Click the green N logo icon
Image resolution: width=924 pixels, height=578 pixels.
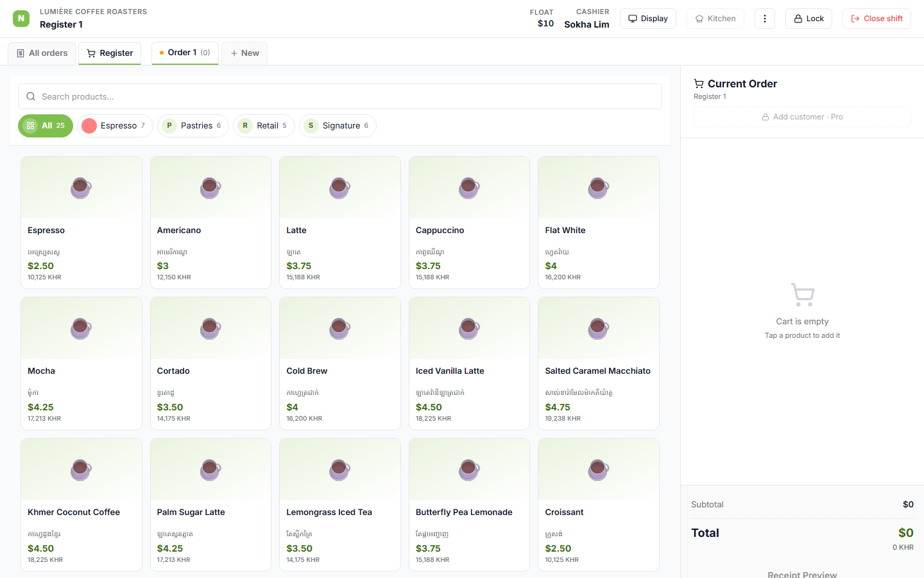(21, 19)
